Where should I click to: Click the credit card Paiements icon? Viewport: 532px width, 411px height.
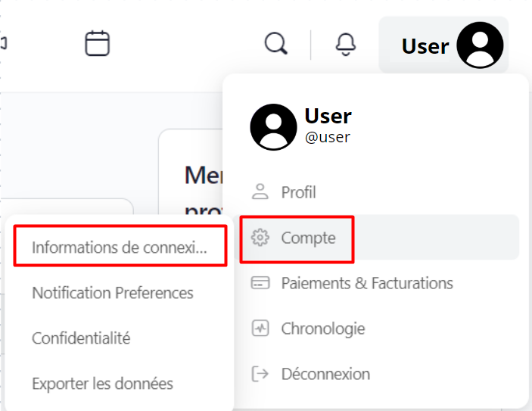(260, 283)
